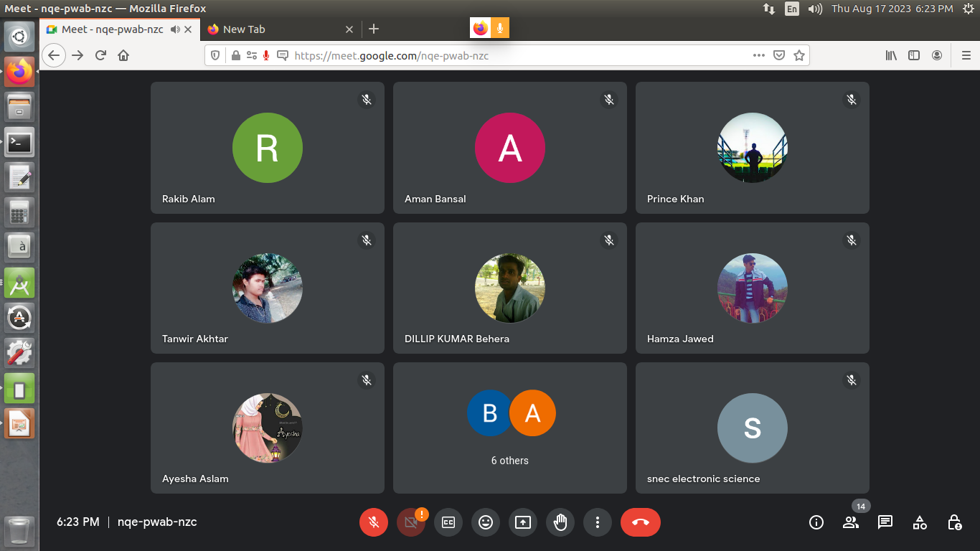Open host controls lock icon
The image size is (980, 551).
(954, 522)
